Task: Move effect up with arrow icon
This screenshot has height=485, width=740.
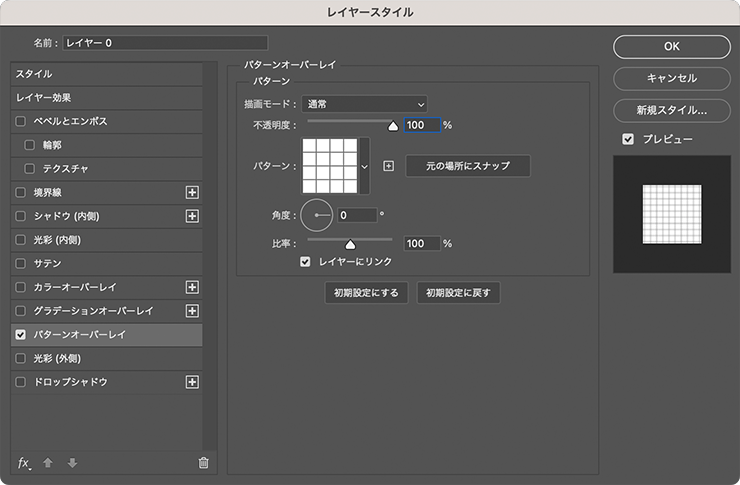Action: 48,463
